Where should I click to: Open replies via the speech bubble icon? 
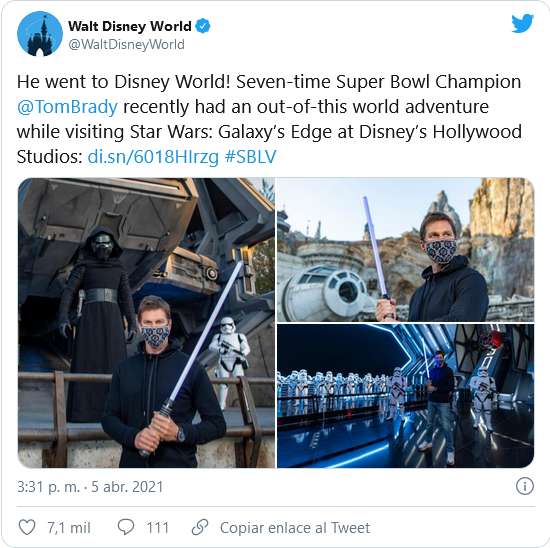[x=126, y=527]
